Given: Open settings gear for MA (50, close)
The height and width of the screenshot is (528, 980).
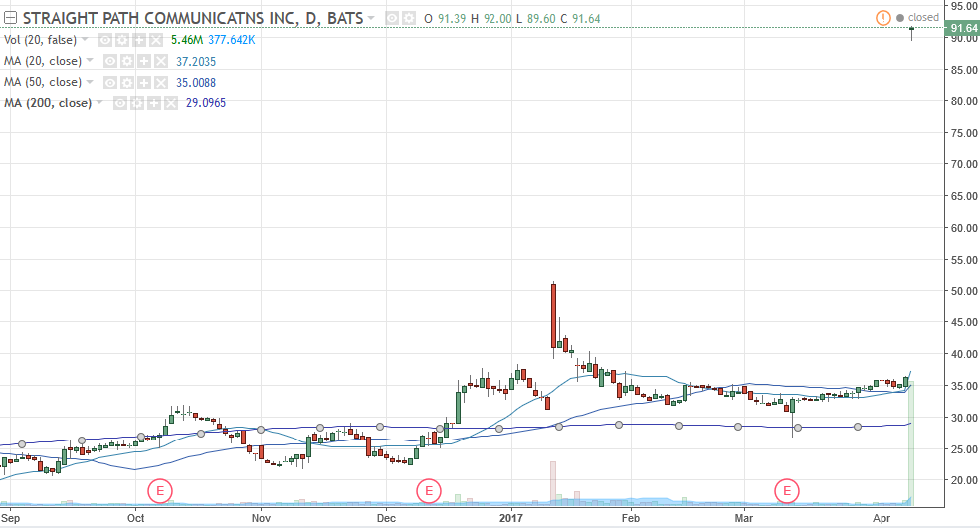Looking at the screenshot, I should point(127,82).
